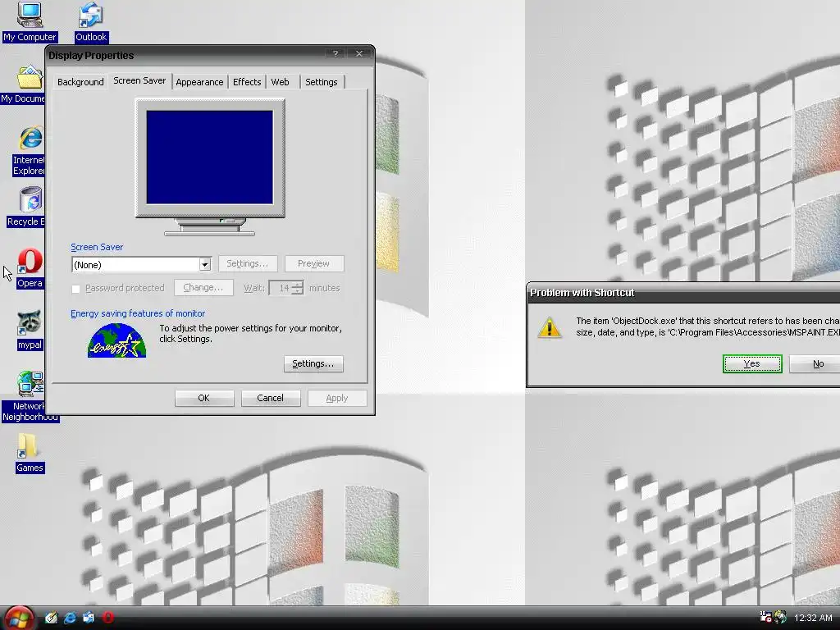Click the Problem with Shortcut title bar
This screenshot has width=840, height=630.
(683, 293)
